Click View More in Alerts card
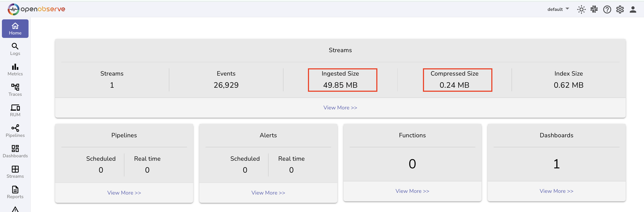The image size is (644, 212). pos(268,193)
